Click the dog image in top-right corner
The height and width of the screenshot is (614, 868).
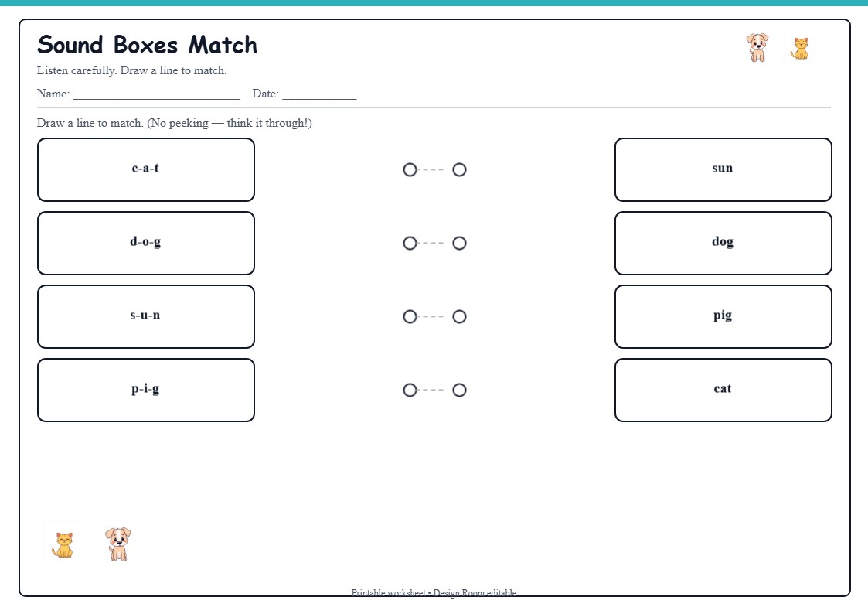[x=757, y=47]
